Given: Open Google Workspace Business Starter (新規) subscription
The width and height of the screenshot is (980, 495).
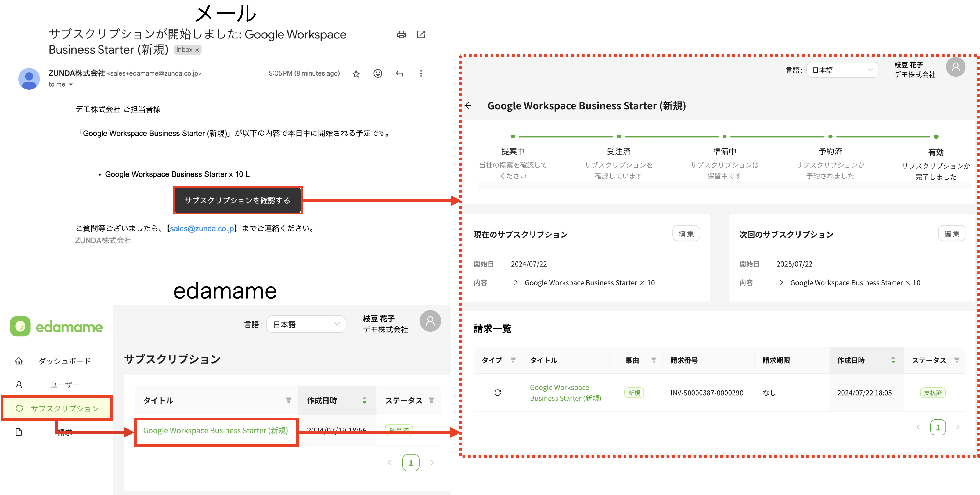Looking at the screenshot, I should coord(216,430).
